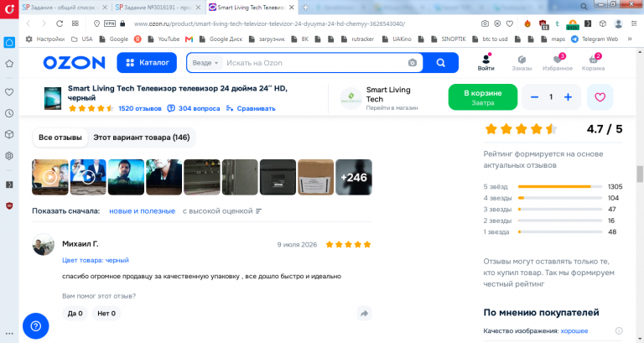The image size is (644, 343).
Task: Vote Нет on the review helpfulness
Action: pyautogui.click(x=106, y=314)
